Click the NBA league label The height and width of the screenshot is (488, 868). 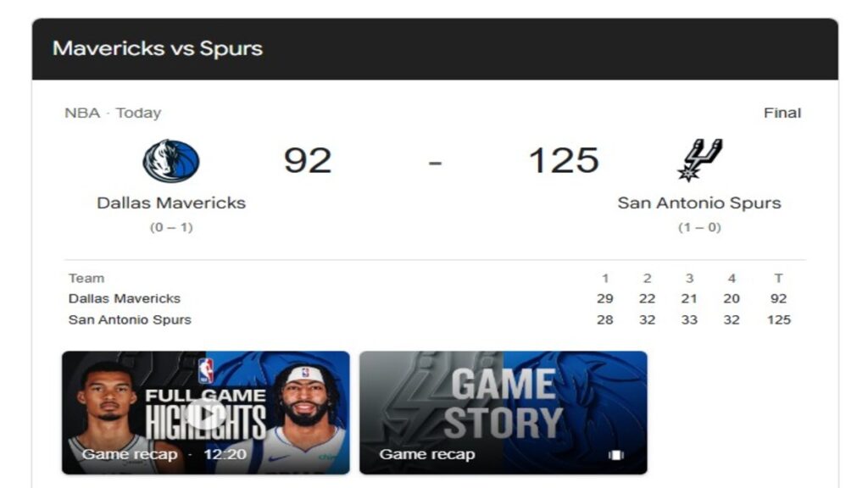79,112
